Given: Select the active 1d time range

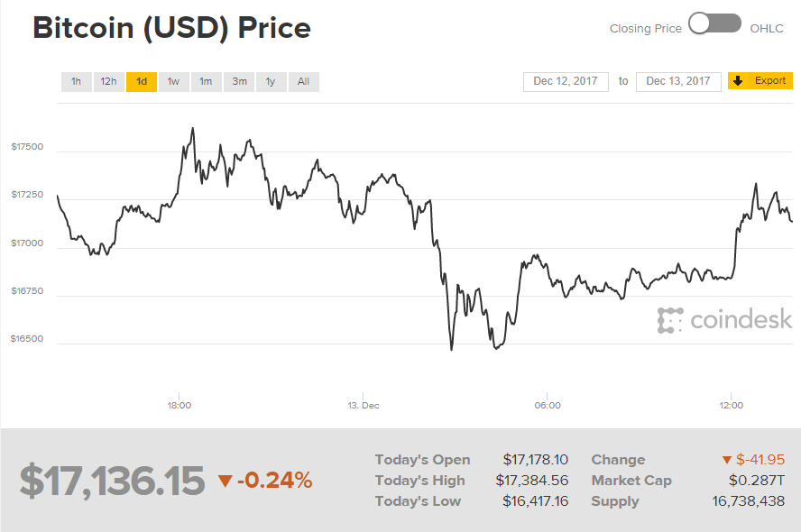Looking at the screenshot, I should pyautogui.click(x=142, y=82).
